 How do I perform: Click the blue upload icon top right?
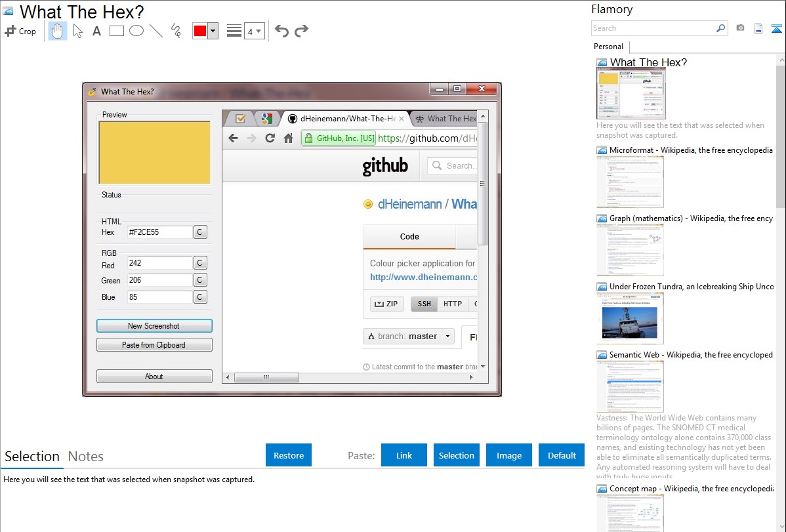(x=776, y=28)
